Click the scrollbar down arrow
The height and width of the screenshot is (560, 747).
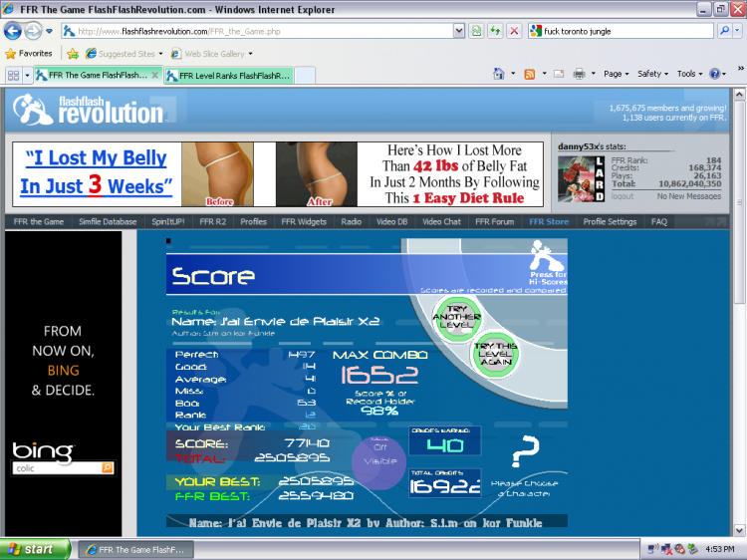pos(739,530)
